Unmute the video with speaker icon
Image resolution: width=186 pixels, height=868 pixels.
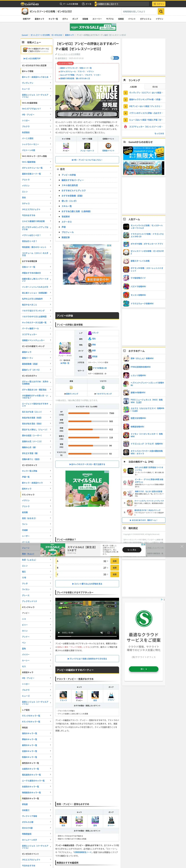click(x=101, y=632)
